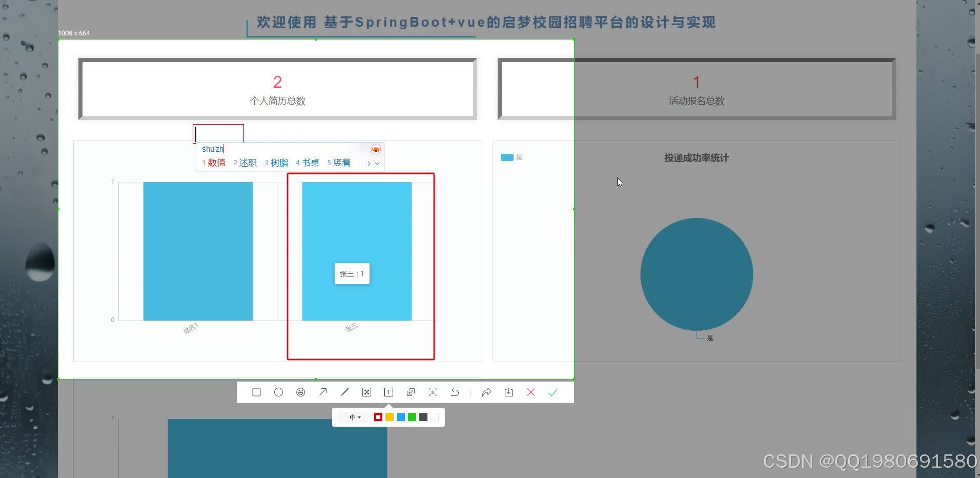Viewport: 980px width, 478px height.
Task: Select the ellipse annotation tool
Action: pos(278,392)
